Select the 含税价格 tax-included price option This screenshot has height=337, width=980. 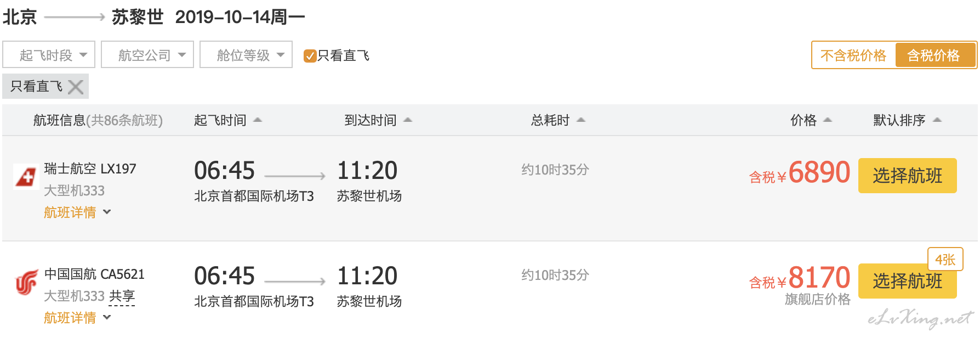934,55
